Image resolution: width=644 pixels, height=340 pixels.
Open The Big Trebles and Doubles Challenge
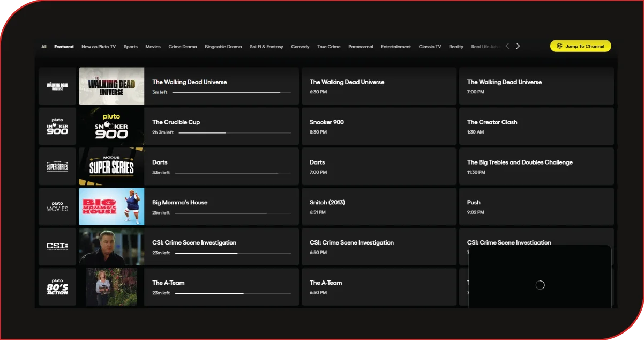pyautogui.click(x=536, y=166)
